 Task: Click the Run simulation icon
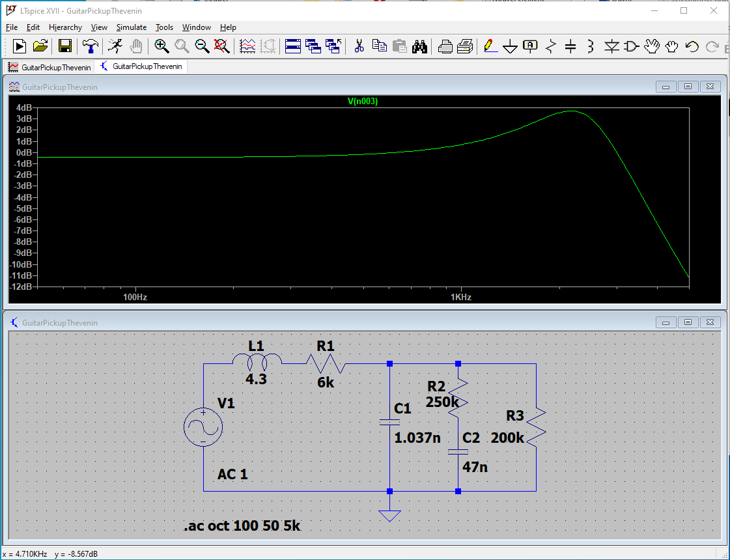(x=115, y=46)
